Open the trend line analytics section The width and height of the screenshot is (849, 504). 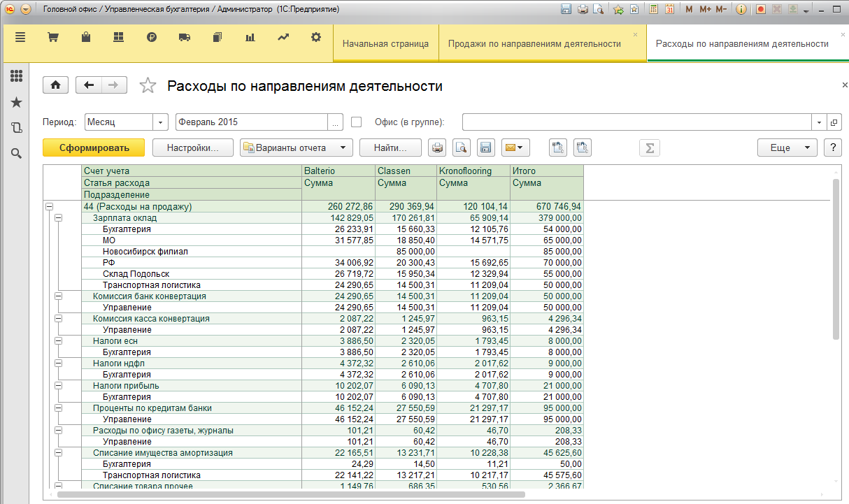(x=283, y=38)
